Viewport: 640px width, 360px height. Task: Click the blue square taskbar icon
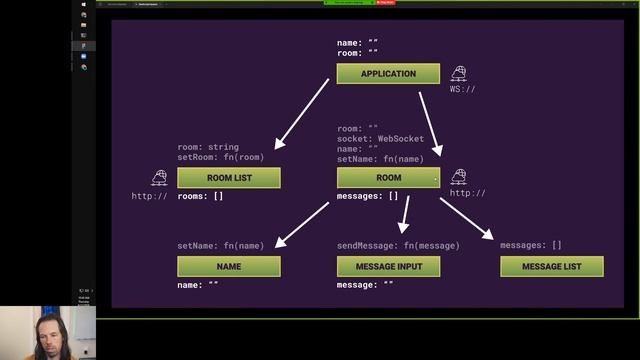(x=84, y=56)
